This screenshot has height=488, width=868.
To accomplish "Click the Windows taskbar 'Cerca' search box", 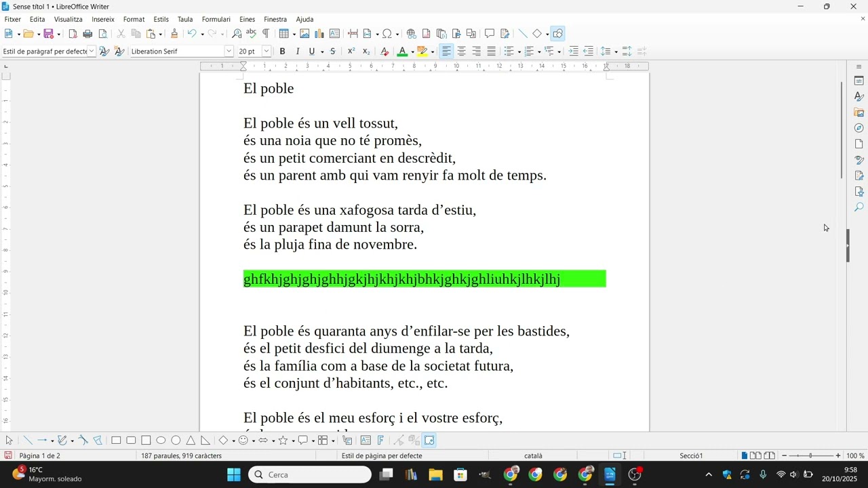I will coord(310,474).
